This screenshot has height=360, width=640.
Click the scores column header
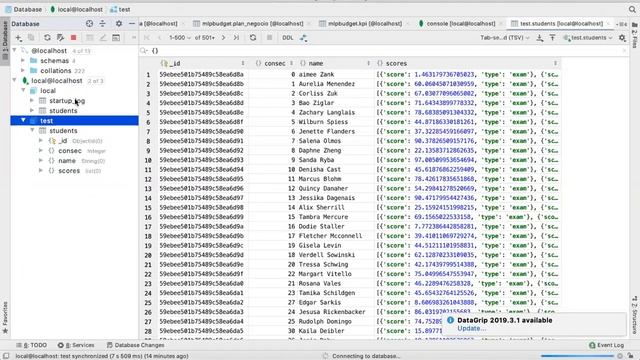pyautogui.click(x=467, y=63)
